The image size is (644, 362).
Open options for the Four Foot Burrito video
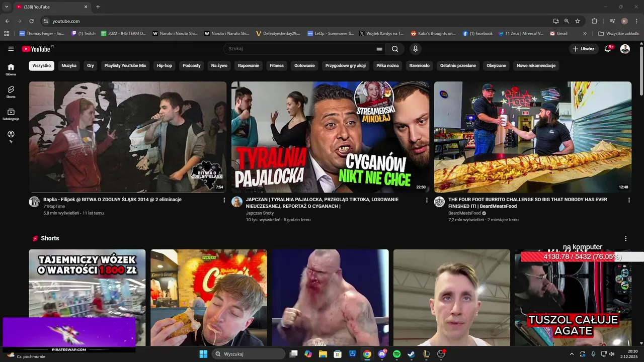tap(629, 200)
